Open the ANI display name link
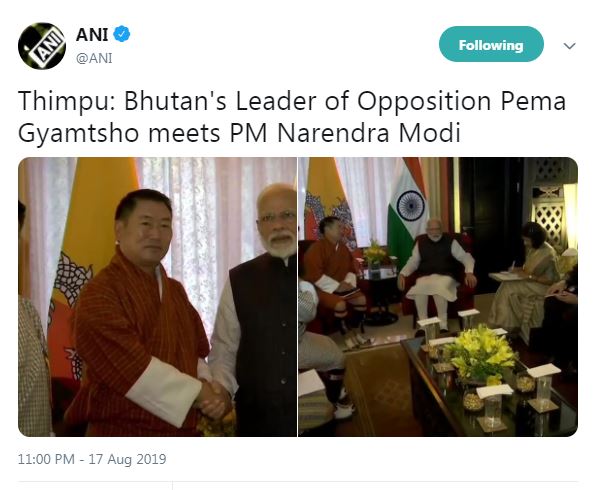602x490 pixels. 90,35
